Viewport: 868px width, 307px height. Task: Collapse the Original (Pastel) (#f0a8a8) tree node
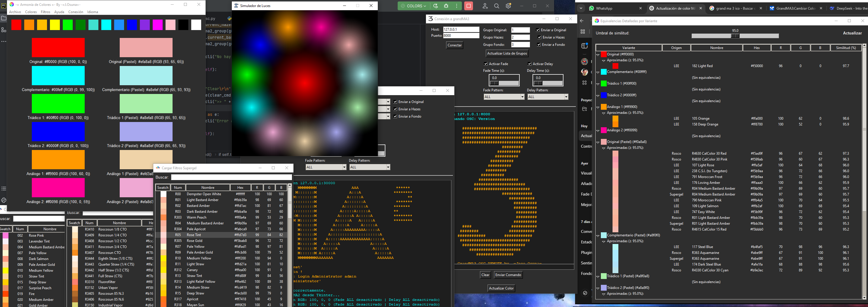[x=598, y=142]
